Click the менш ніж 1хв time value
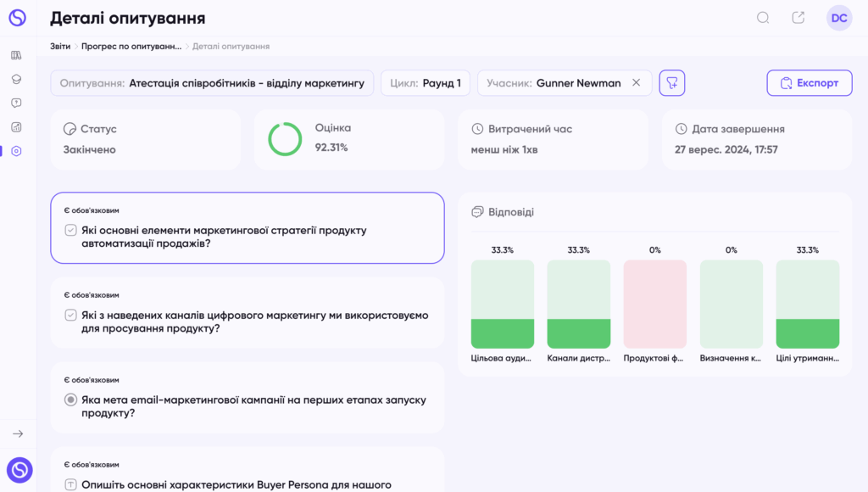Image resolution: width=868 pixels, height=492 pixels. [x=504, y=149]
